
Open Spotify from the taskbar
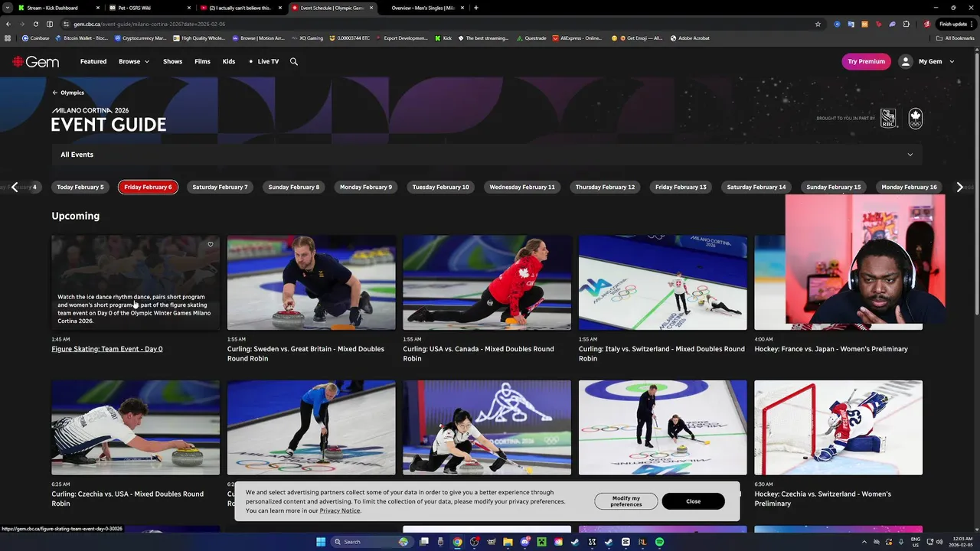pos(659,542)
